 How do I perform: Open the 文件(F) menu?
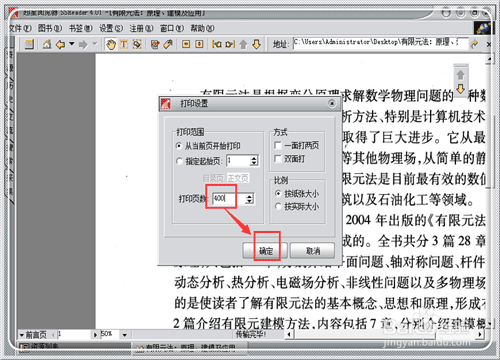[21, 29]
